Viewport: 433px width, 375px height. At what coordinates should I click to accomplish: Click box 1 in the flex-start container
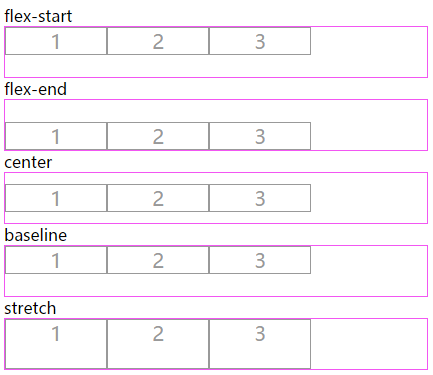[x=56, y=41]
